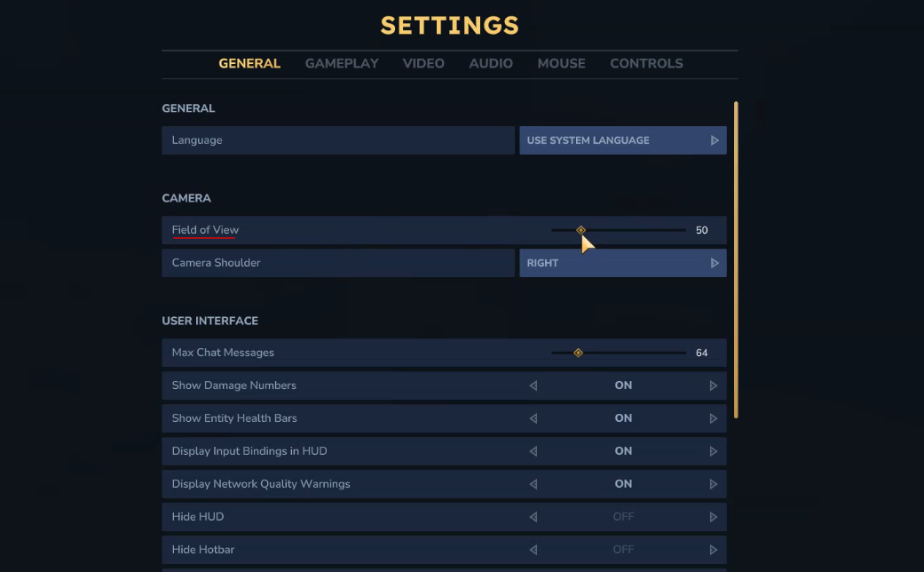The image size is (924, 572).
Task: Click right arrow for Show Damage Numbers
Action: pyautogui.click(x=714, y=385)
